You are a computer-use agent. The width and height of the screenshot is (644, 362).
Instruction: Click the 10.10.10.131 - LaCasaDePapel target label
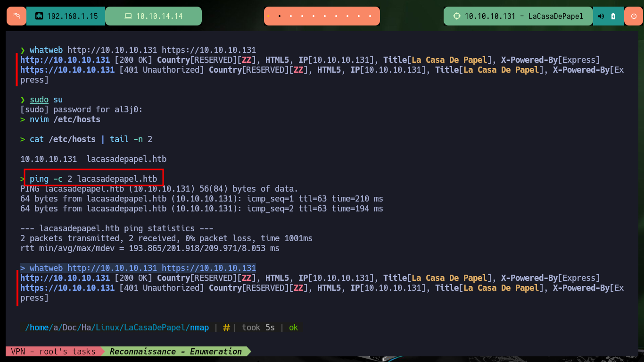click(x=524, y=16)
